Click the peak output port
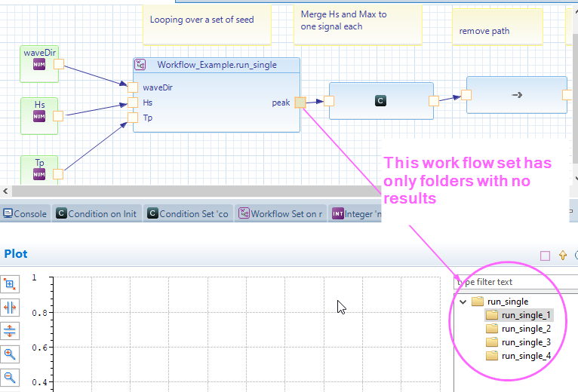Screen dimensions: 578x392 click(300, 103)
